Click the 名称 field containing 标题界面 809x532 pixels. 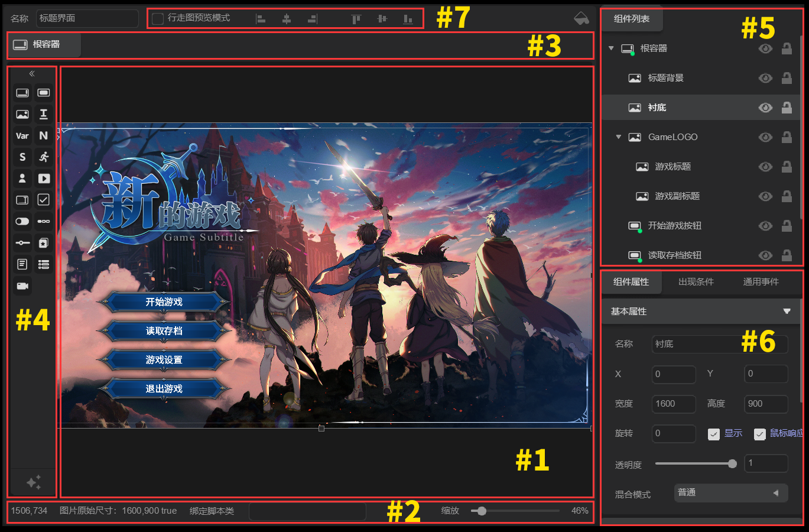[x=87, y=18]
